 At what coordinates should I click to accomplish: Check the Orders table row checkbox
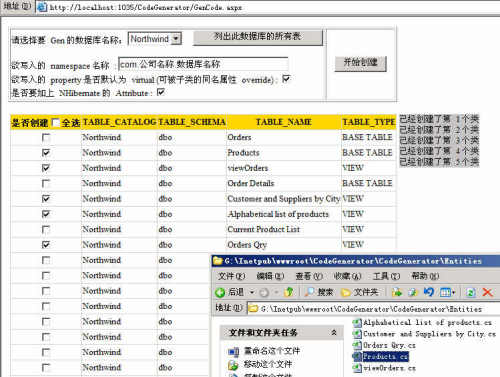[x=46, y=137]
